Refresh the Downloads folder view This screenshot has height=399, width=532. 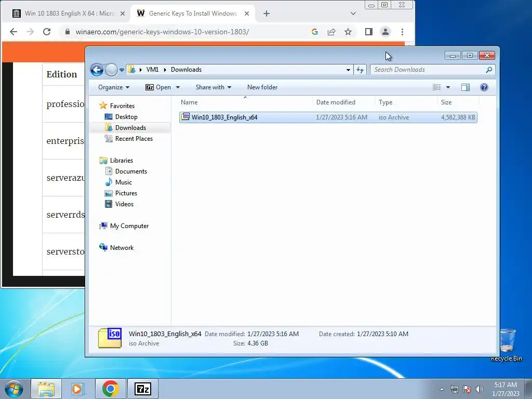pos(360,70)
